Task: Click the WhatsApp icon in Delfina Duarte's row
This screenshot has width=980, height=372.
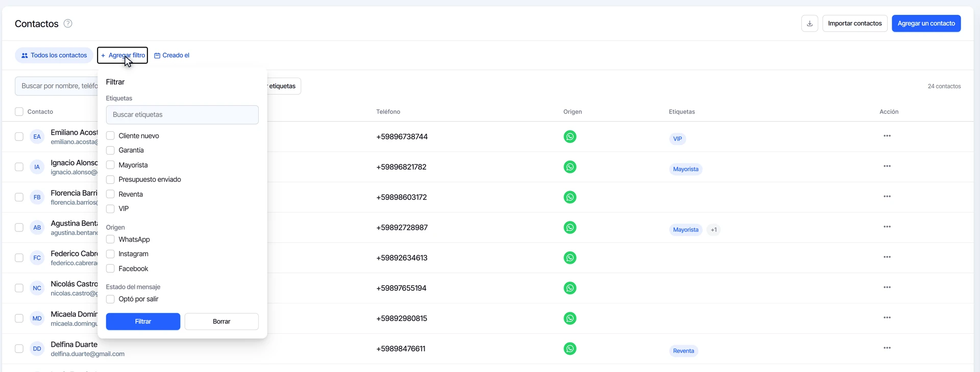Action: (x=570, y=348)
